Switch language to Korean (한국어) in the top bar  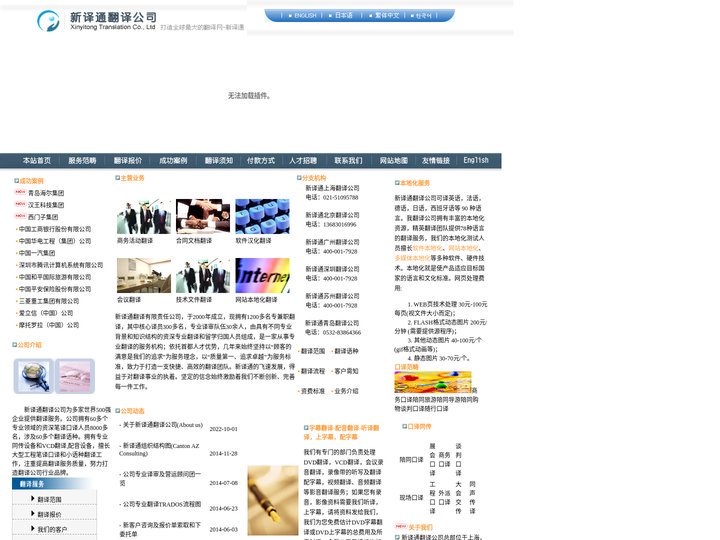[423, 16]
